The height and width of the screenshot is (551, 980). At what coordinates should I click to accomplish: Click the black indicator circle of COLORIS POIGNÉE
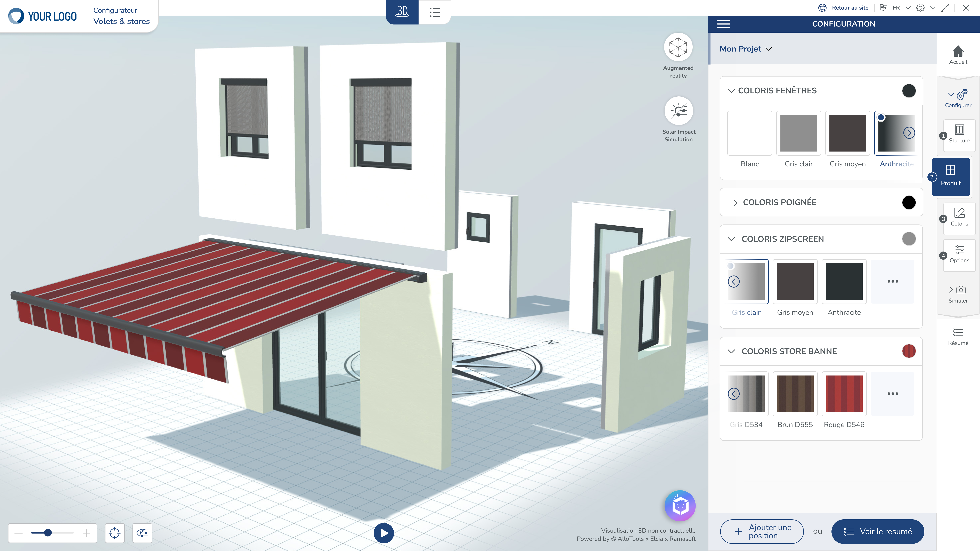909,202
